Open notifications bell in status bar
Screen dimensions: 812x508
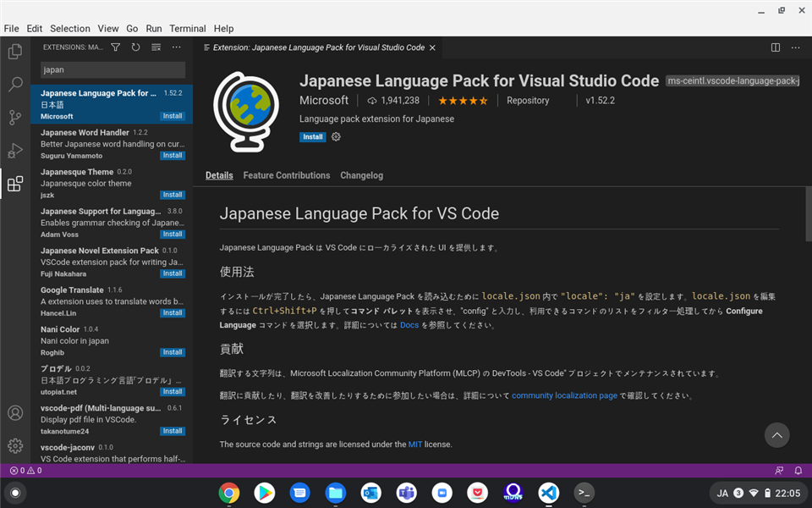pos(798,471)
